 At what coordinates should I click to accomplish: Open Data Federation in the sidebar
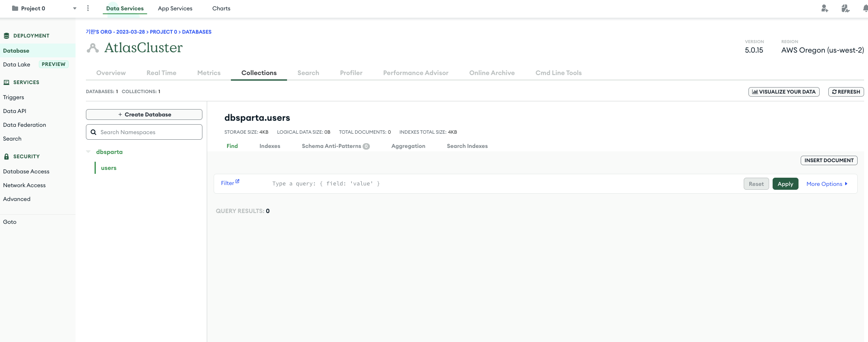tap(25, 125)
